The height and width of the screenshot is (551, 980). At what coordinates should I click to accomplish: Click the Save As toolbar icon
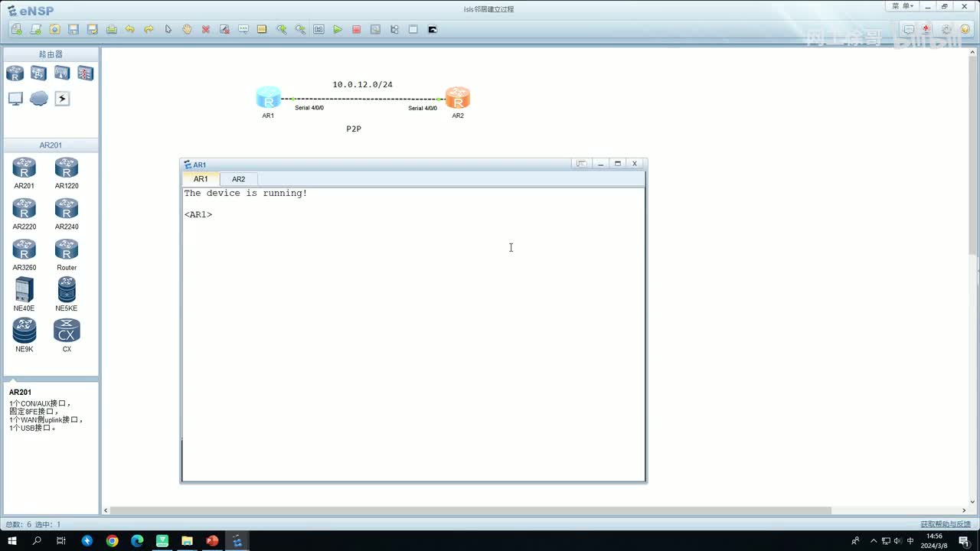[x=93, y=29]
